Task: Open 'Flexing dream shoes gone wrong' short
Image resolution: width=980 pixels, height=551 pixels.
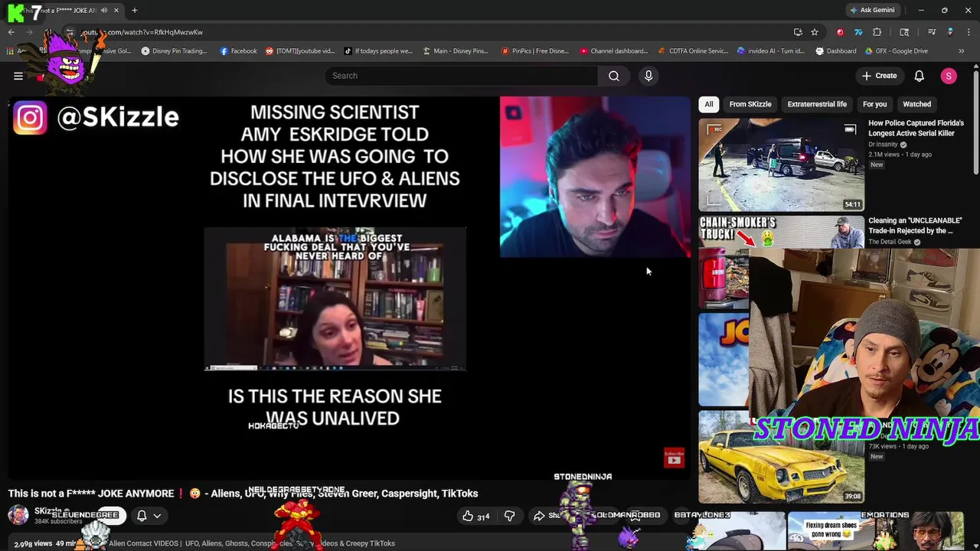Action: pos(831,530)
